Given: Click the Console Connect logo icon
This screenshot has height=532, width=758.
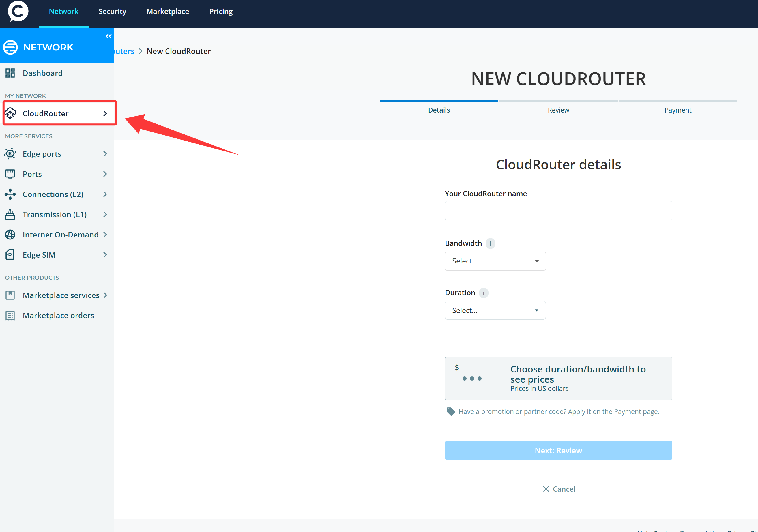Looking at the screenshot, I should tap(18, 11).
